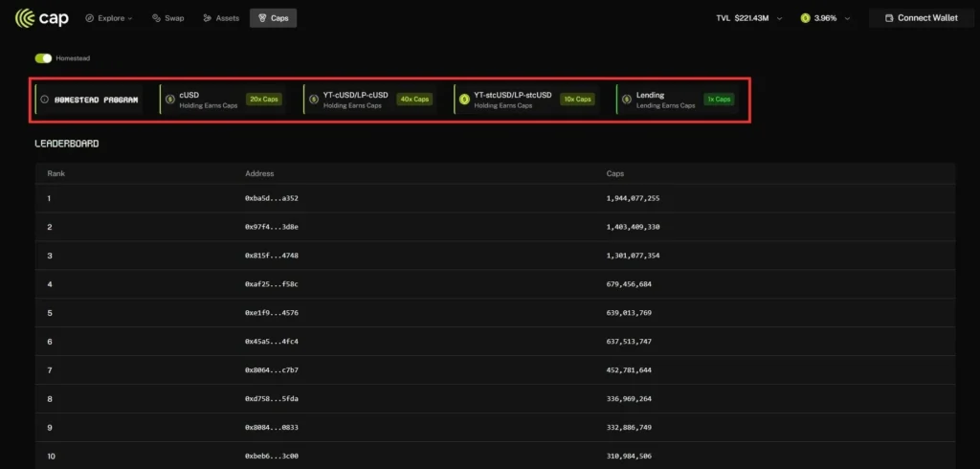The image size is (980, 469).
Task: Click the 40x Caps badge
Action: point(414,100)
